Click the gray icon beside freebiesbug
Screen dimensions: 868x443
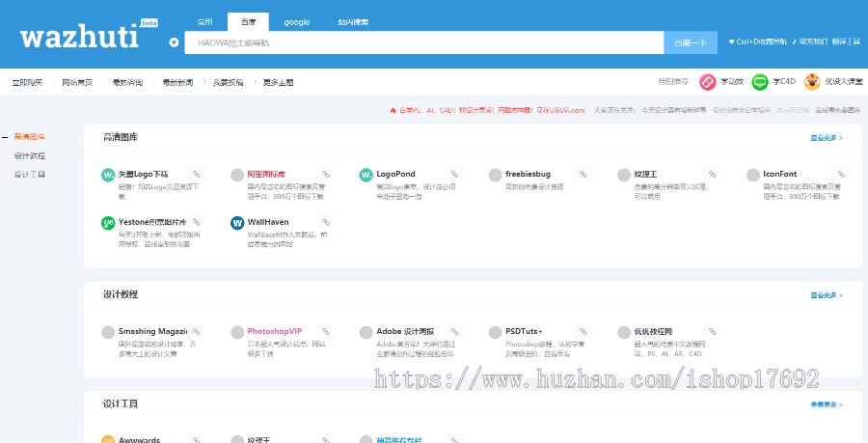click(495, 175)
